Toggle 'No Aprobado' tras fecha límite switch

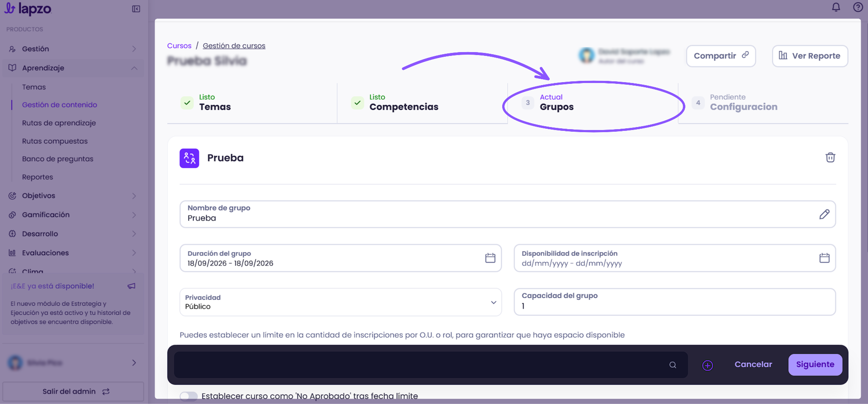coord(189,396)
